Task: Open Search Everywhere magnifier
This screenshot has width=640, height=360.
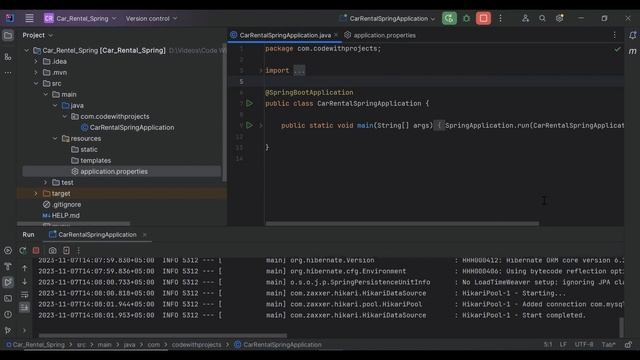Action: click(542, 18)
